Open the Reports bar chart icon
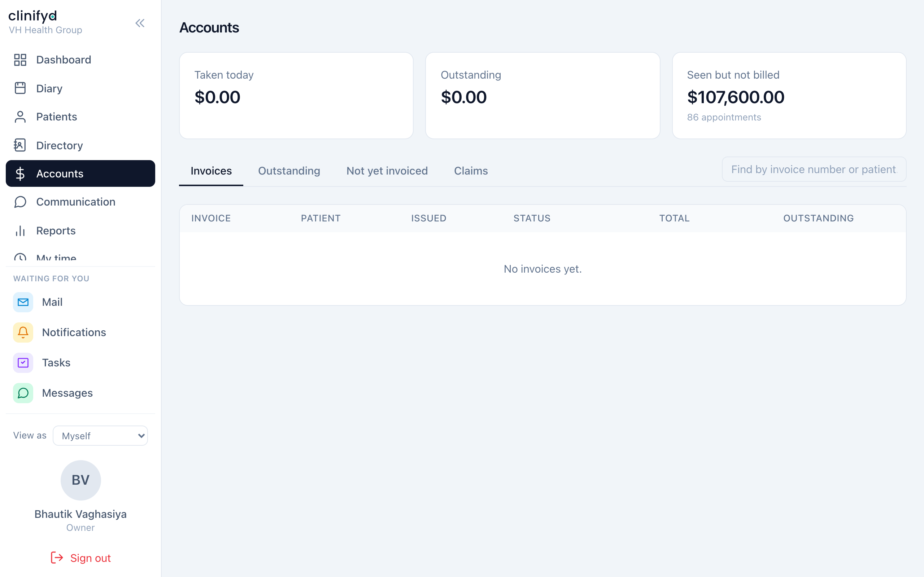 [20, 230]
